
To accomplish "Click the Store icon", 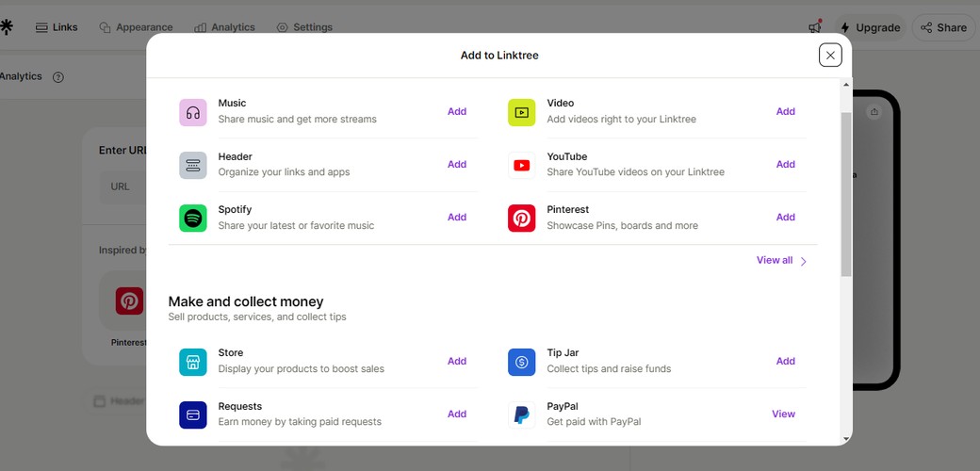I will tap(192, 363).
